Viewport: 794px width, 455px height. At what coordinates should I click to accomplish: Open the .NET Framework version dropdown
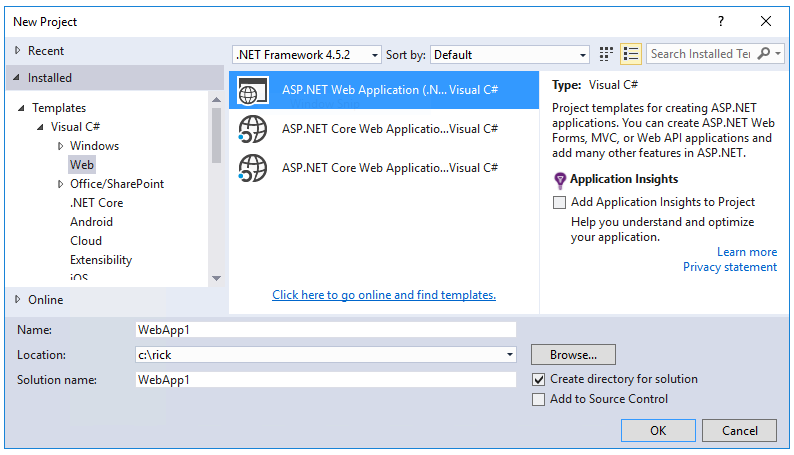click(x=306, y=55)
